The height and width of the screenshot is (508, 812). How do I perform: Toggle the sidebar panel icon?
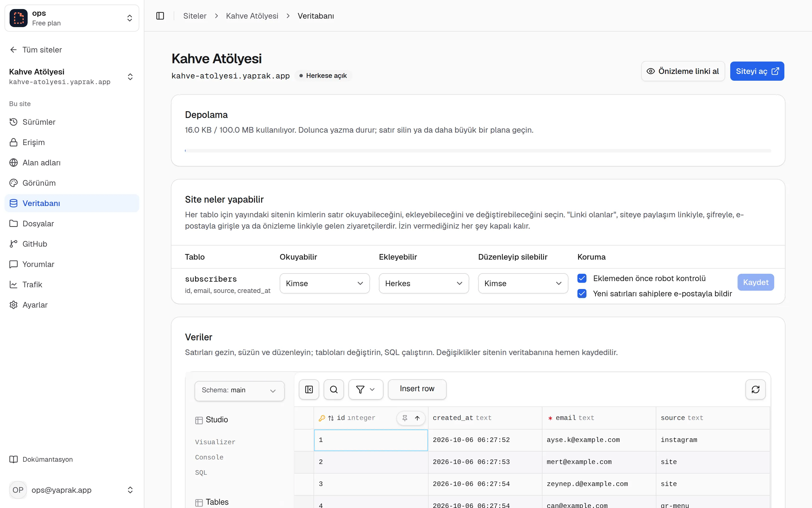[x=160, y=16]
